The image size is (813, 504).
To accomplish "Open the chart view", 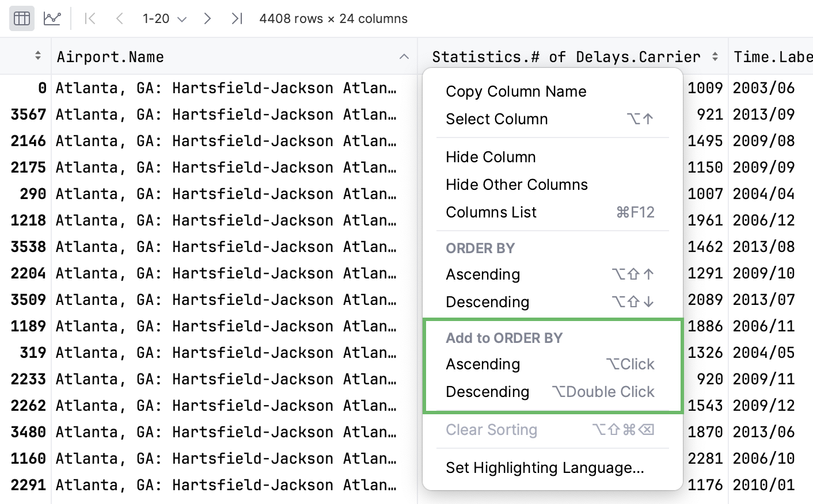I will click(52, 18).
